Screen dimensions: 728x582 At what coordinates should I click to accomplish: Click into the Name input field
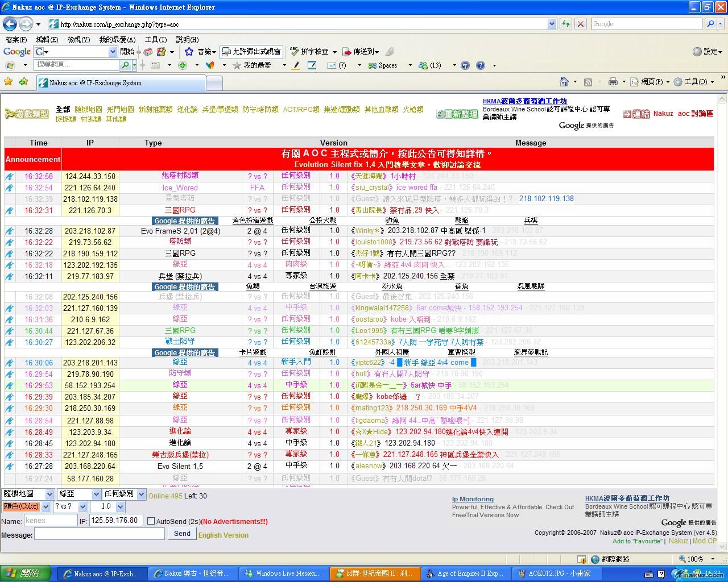50,520
